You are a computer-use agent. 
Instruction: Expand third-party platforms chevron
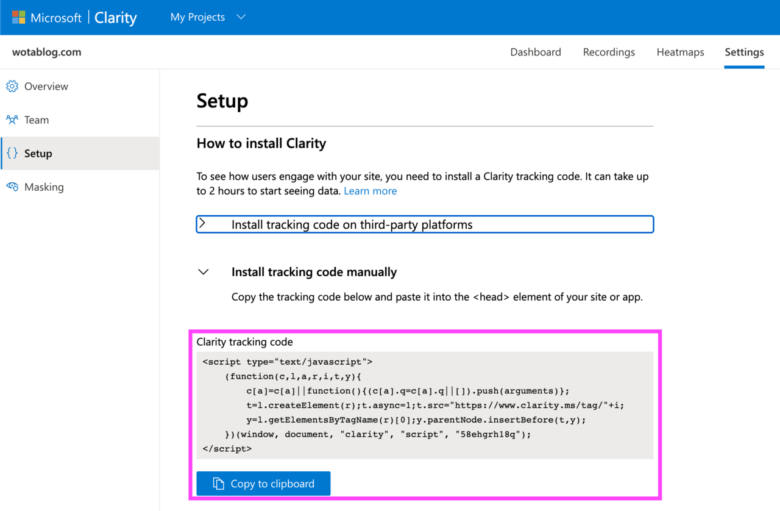pos(202,223)
